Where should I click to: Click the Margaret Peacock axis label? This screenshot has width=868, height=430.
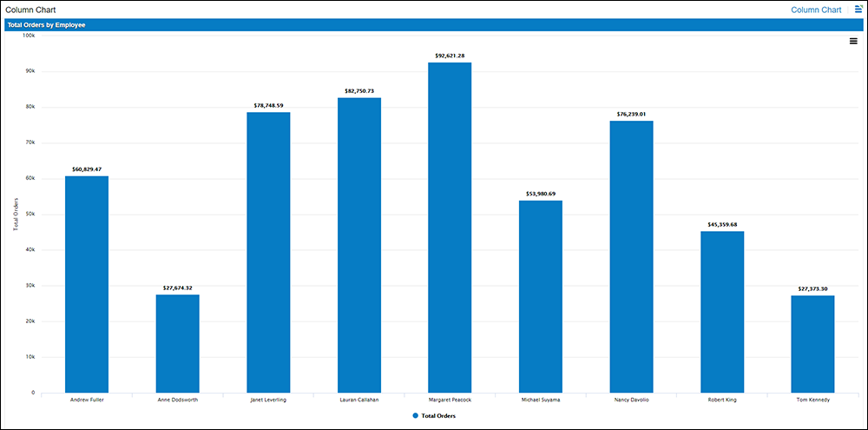[450, 400]
